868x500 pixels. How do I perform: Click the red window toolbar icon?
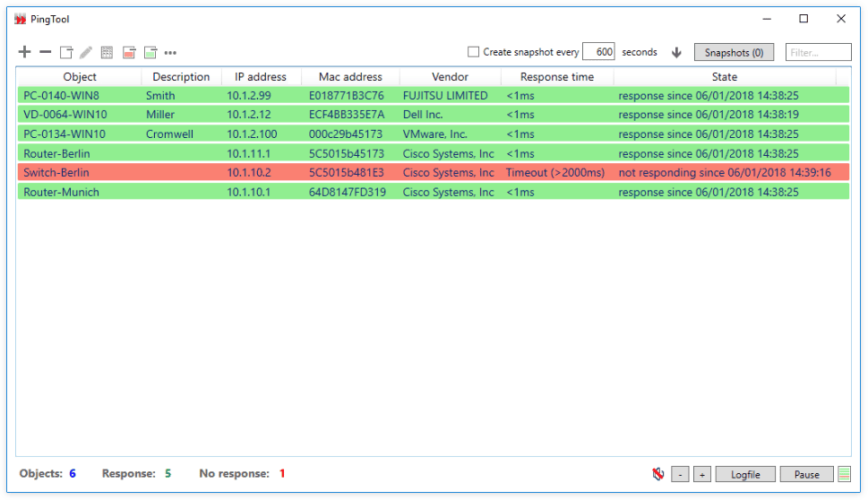129,53
